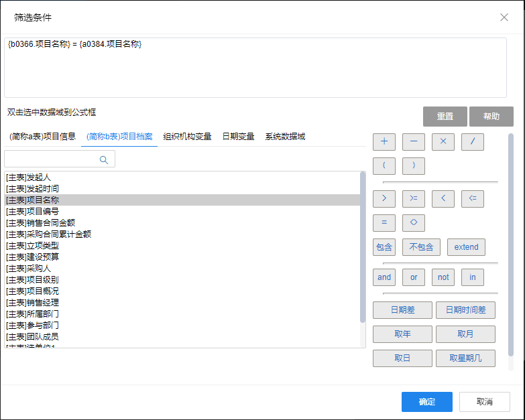Click the operator panel scrollbar
Viewport: 525px width, 420px height.
pos(511,244)
